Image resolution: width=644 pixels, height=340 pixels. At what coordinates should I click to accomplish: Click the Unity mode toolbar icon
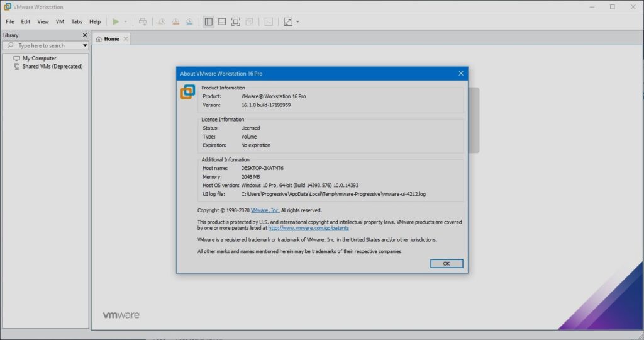249,21
